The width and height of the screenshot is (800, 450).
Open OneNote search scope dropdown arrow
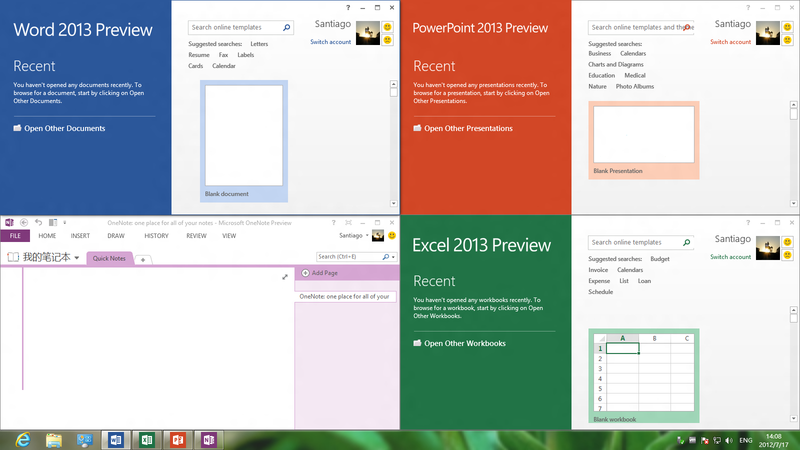(x=393, y=257)
